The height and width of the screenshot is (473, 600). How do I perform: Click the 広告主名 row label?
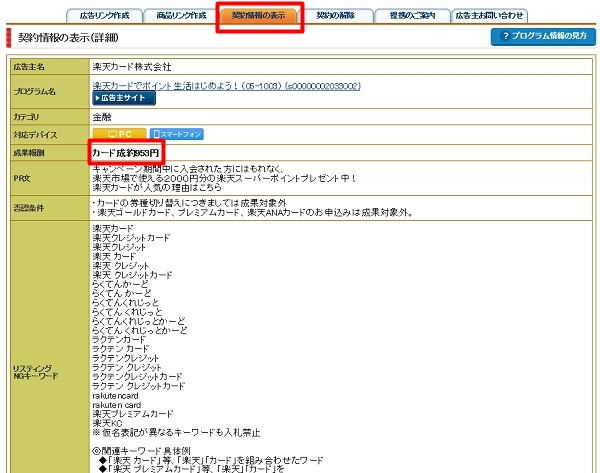click(29, 67)
